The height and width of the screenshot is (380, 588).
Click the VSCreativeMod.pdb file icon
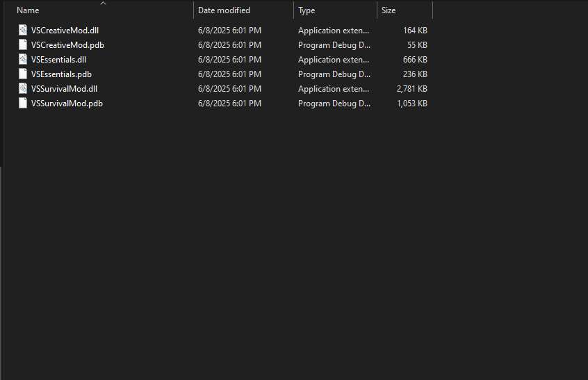pyautogui.click(x=23, y=45)
